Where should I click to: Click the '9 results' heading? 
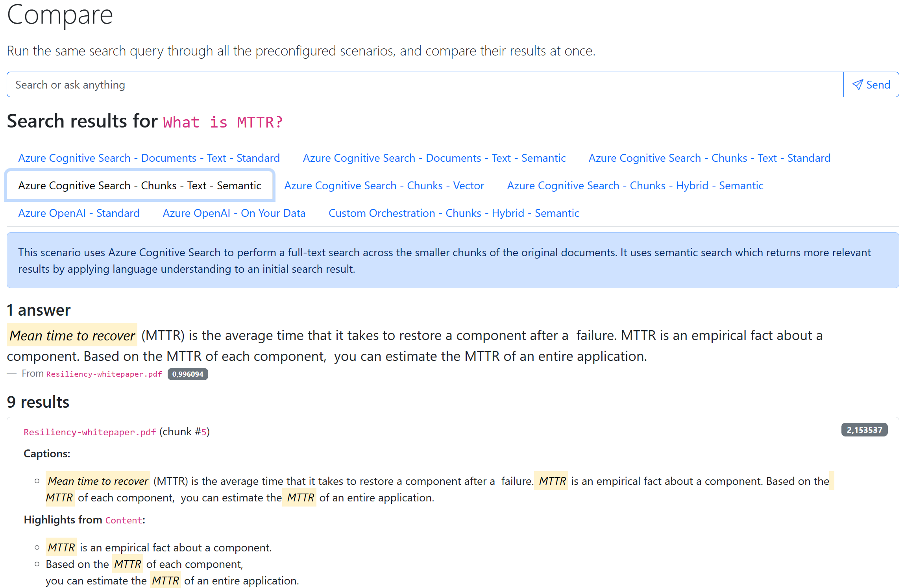[38, 402]
